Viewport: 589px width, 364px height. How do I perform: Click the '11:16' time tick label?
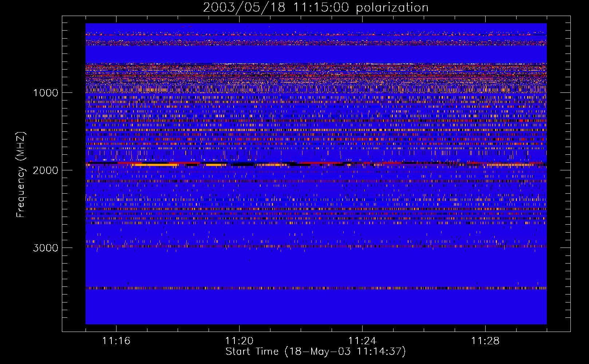(116, 341)
